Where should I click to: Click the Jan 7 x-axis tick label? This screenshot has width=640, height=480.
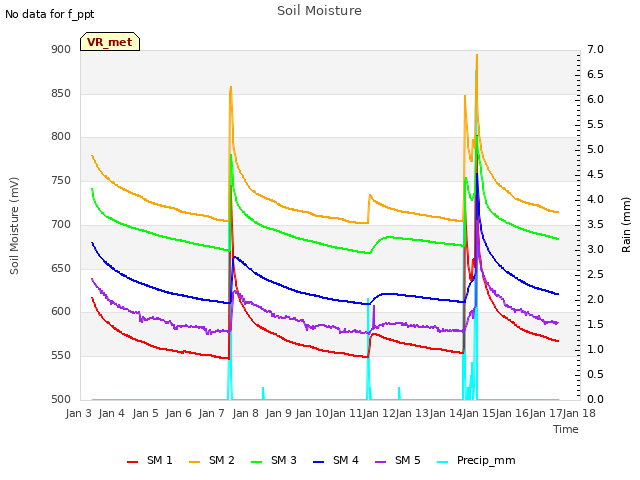click(212, 413)
